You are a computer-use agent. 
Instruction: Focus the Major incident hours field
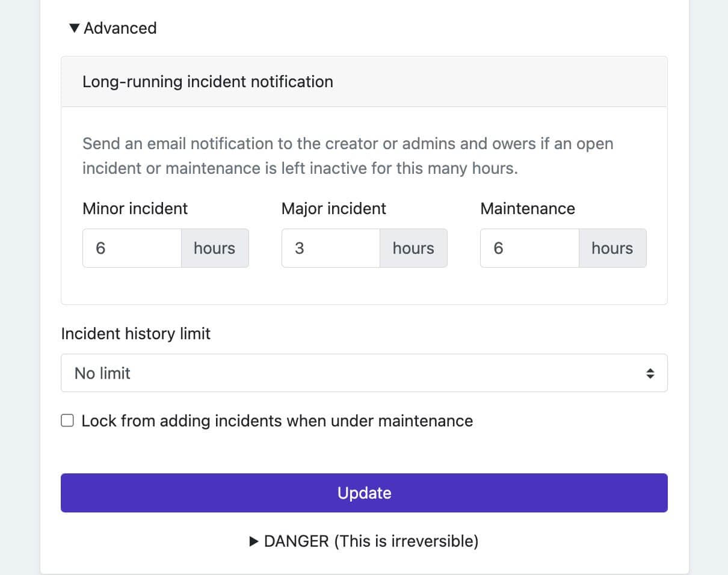click(330, 248)
